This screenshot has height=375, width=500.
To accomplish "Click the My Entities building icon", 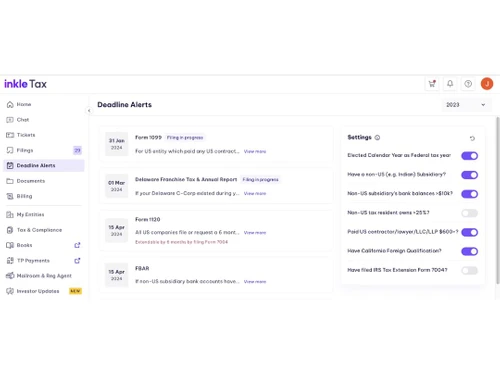I will (x=10, y=214).
